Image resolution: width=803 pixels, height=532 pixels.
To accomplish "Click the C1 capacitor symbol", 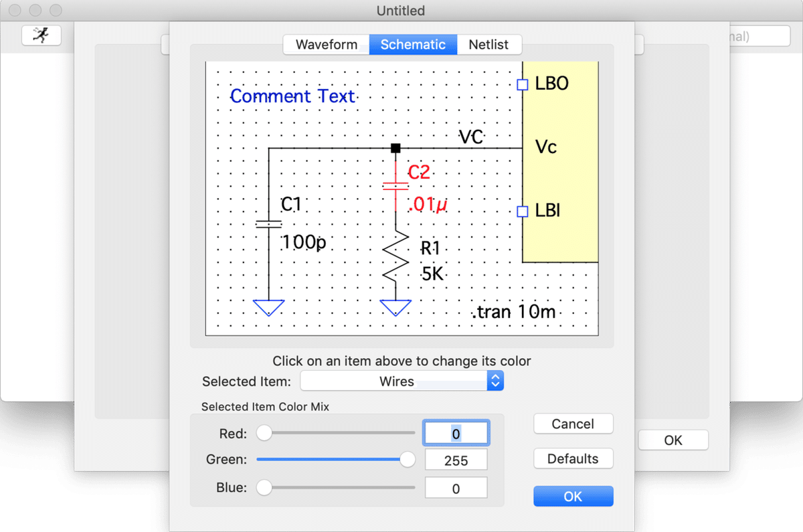I will coord(268,224).
